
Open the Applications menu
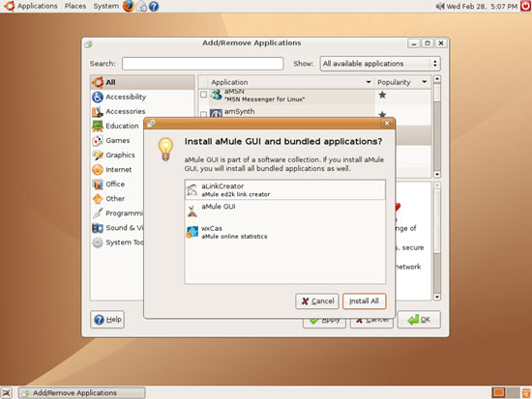38,6
